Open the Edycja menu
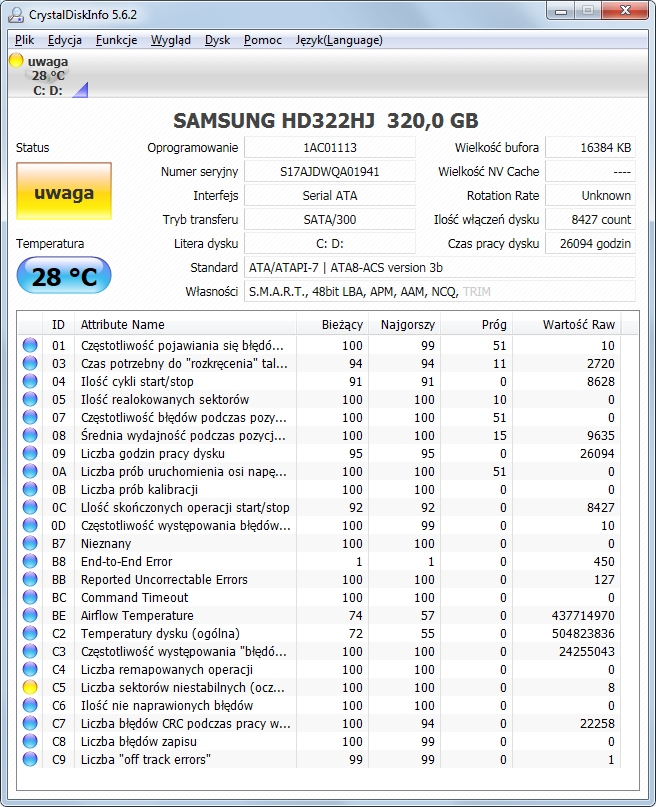This screenshot has width=656, height=807. click(x=65, y=40)
